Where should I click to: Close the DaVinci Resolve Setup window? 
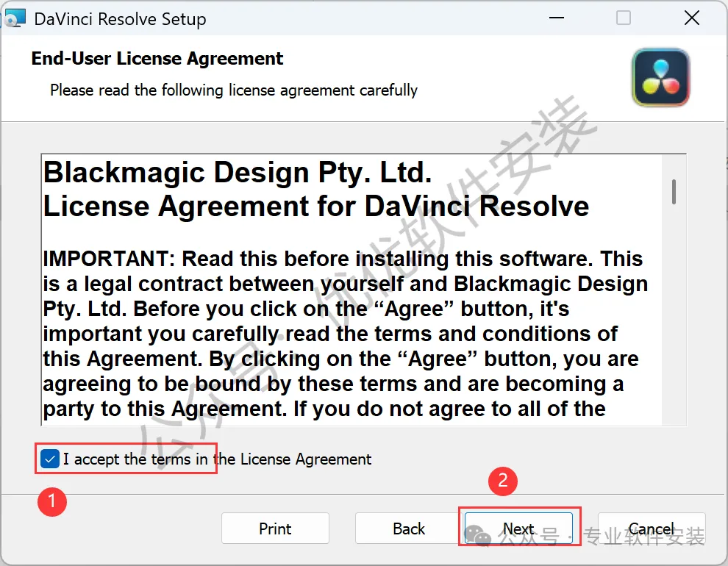(692, 18)
